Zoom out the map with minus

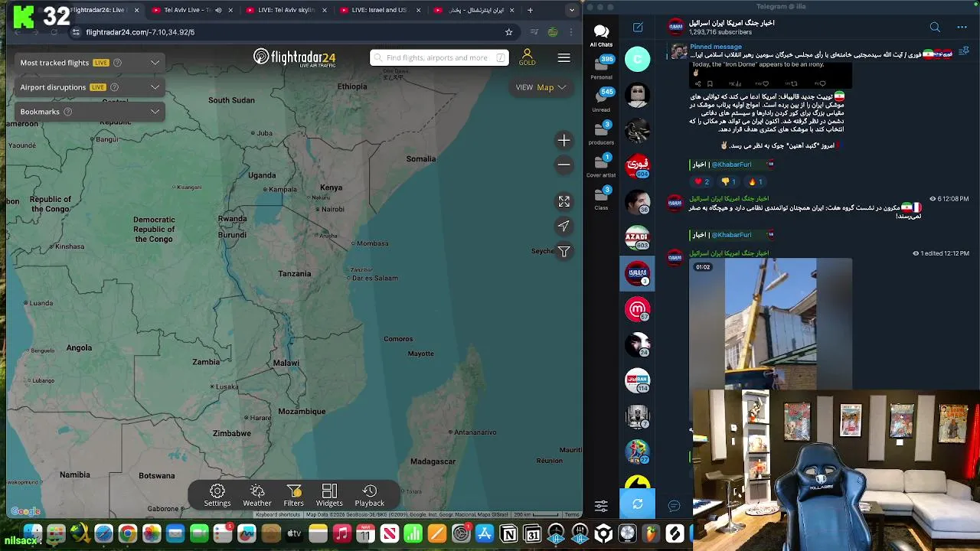click(x=564, y=165)
